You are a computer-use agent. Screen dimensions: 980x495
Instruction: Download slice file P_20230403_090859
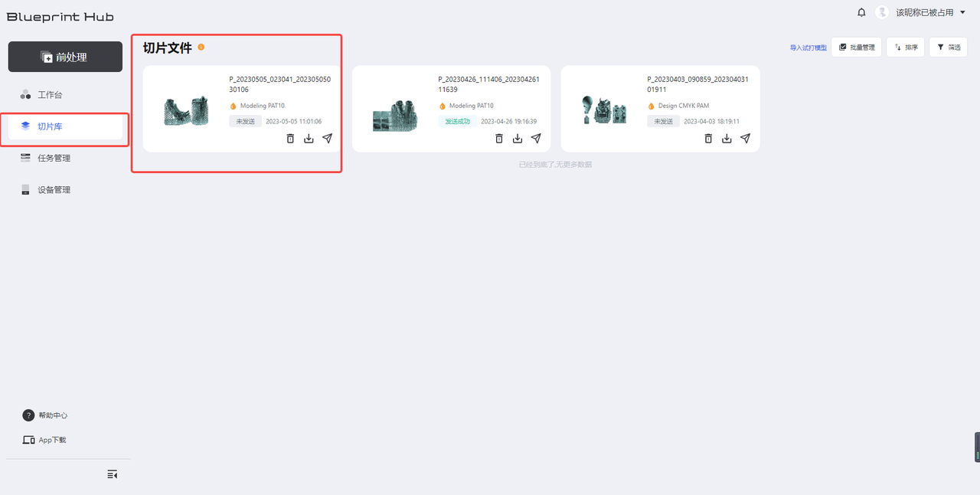[x=727, y=139]
